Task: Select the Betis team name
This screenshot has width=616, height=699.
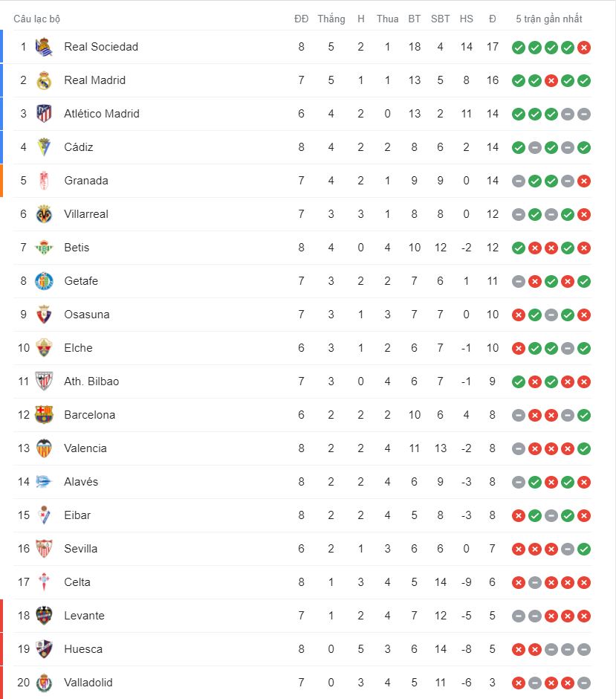Action: pyautogui.click(x=77, y=248)
